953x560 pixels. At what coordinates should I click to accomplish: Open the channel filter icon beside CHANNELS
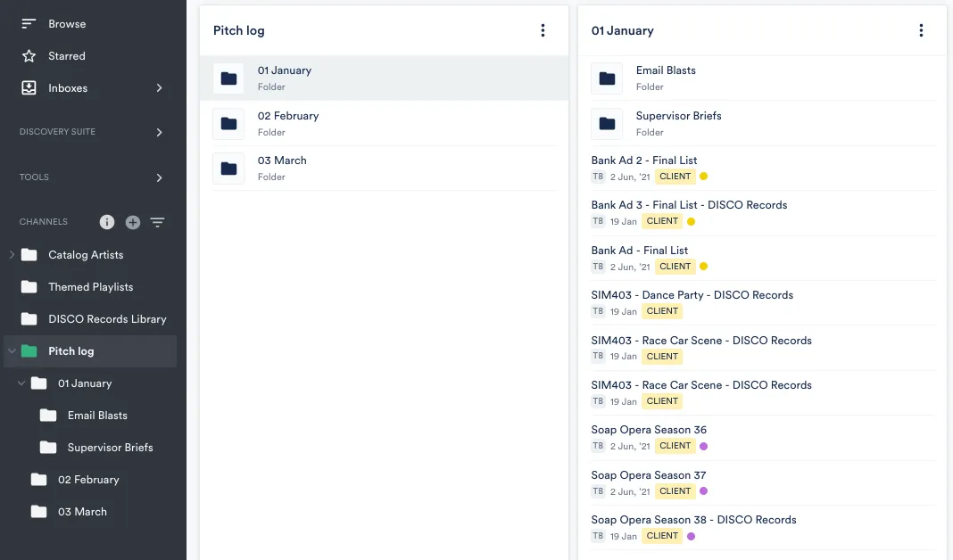click(x=157, y=222)
